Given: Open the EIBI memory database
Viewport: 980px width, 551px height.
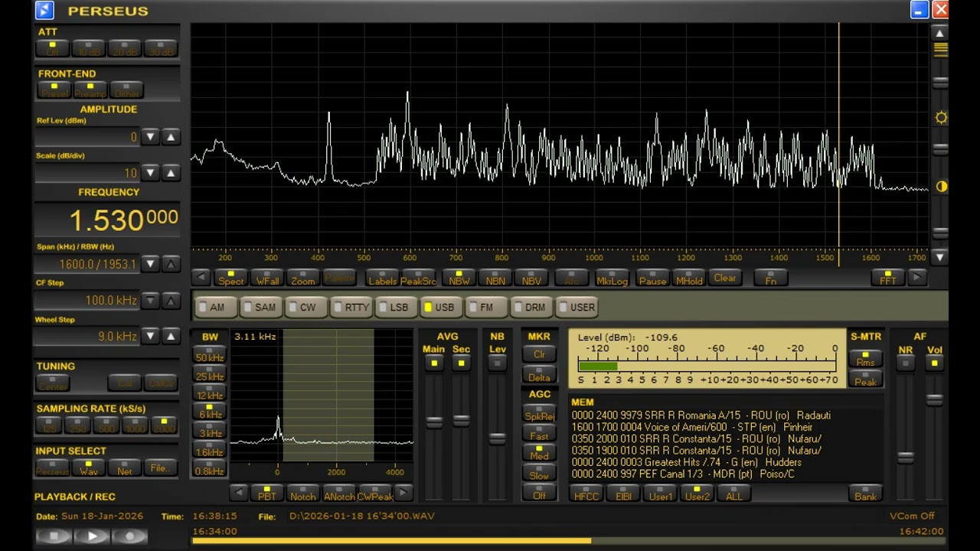Looking at the screenshot, I should [x=623, y=494].
